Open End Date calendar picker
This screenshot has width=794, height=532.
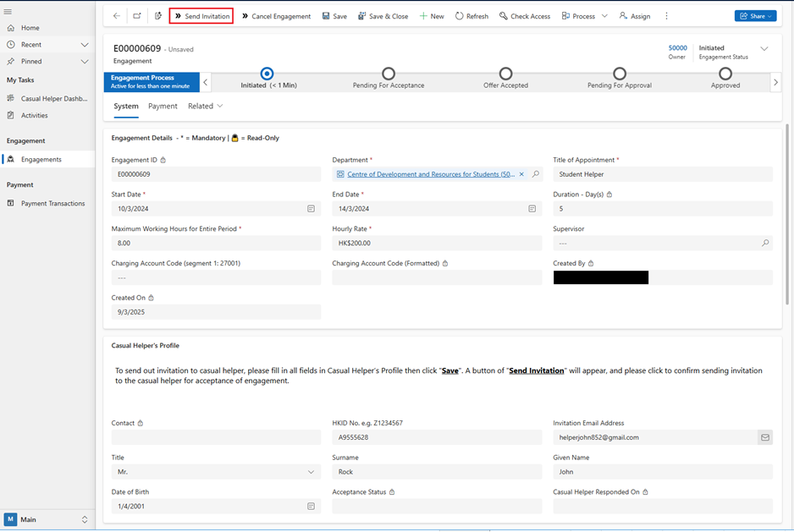click(532, 209)
